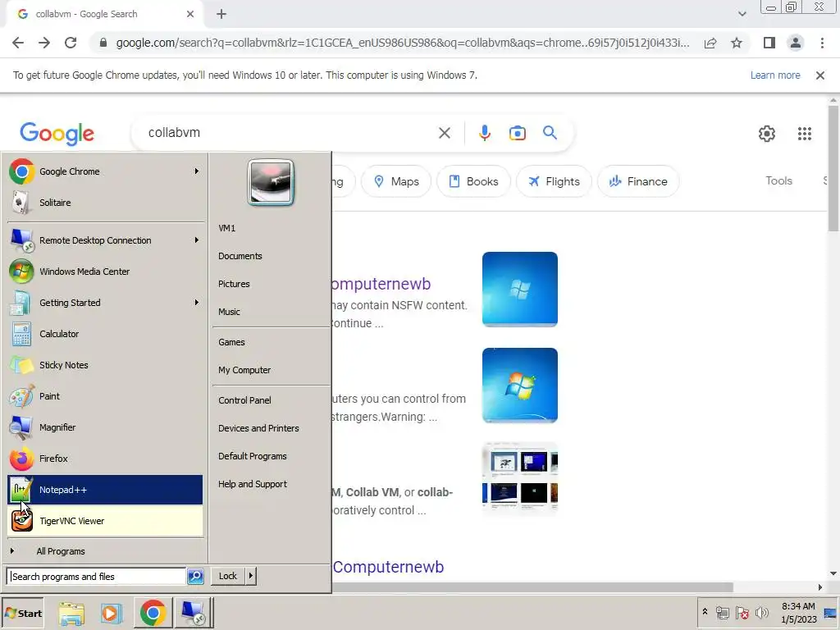The width and height of the screenshot is (840, 630).
Task: Show hidden system tray icons
Action: (x=705, y=612)
